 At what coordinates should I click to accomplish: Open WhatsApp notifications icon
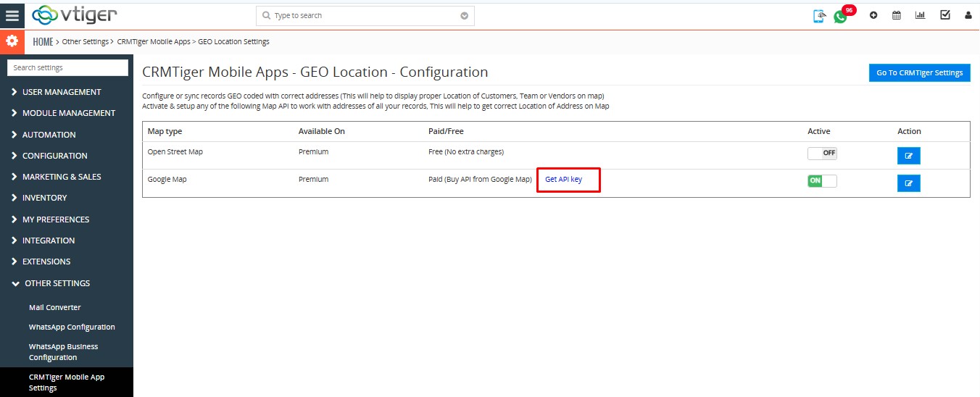pyautogui.click(x=840, y=17)
